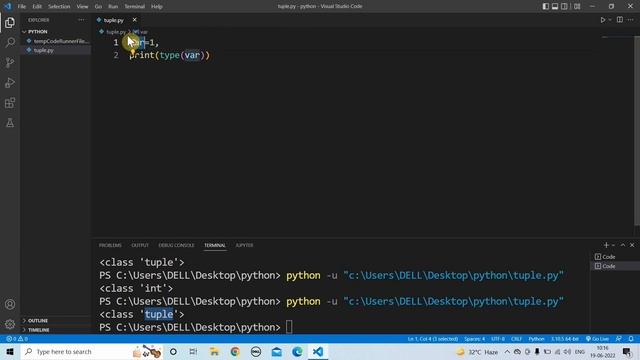Change Spaces: 4 indentation setting

474,339
